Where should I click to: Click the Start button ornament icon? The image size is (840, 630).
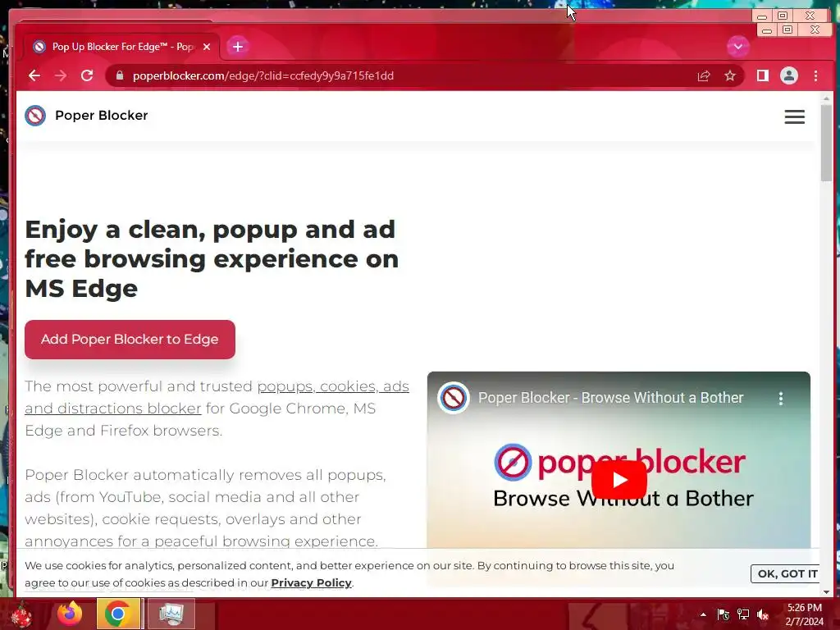pos(22,615)
